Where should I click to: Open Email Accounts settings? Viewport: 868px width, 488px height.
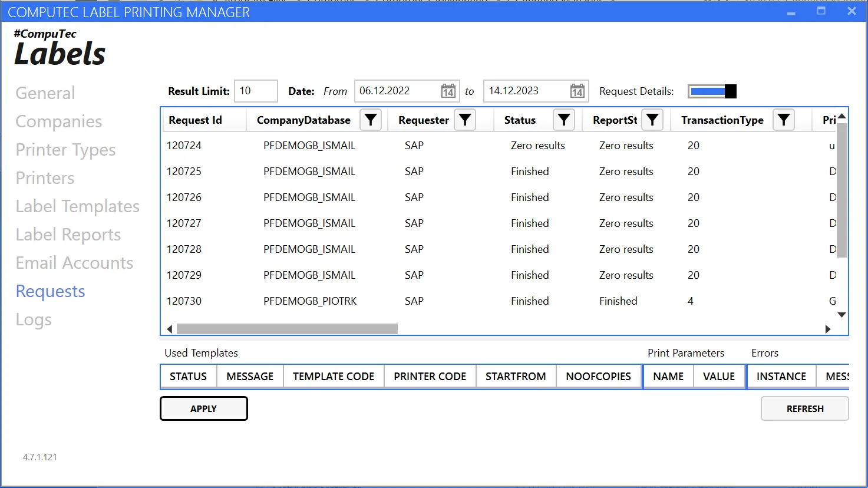coord(74,263)
